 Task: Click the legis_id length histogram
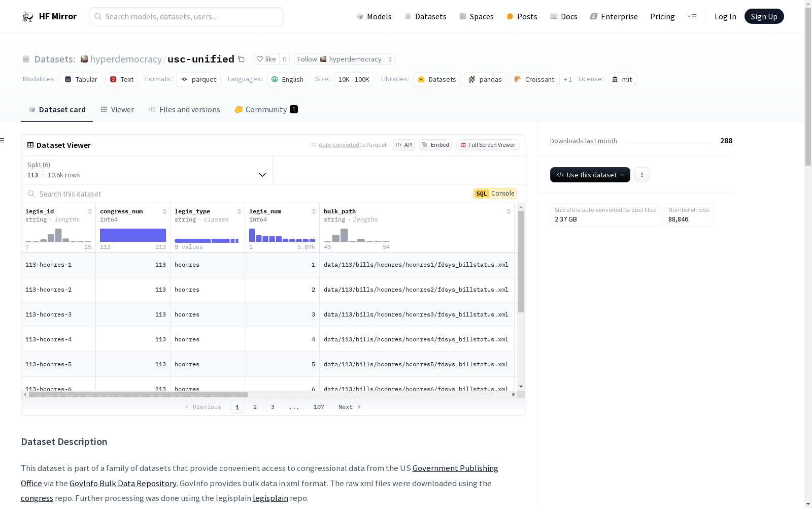point(58,235)
